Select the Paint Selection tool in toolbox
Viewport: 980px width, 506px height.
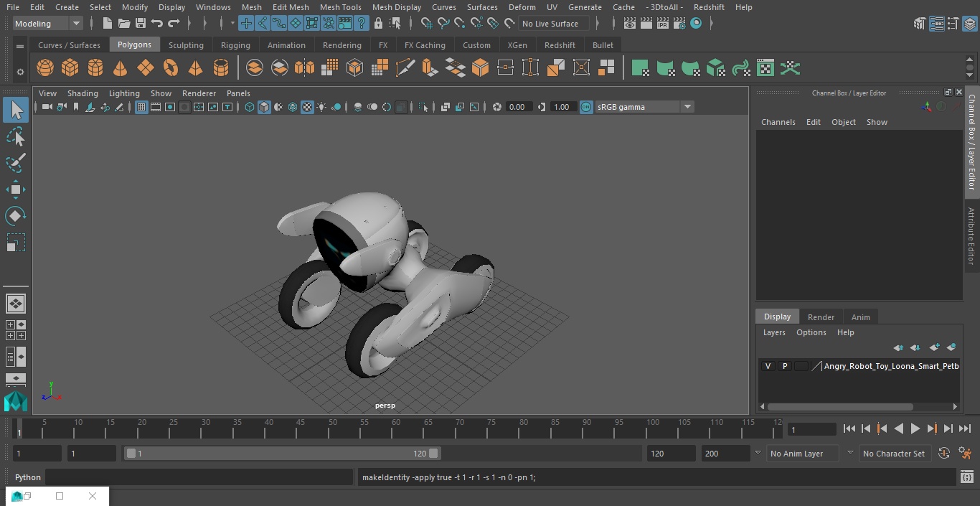(16, 163)
